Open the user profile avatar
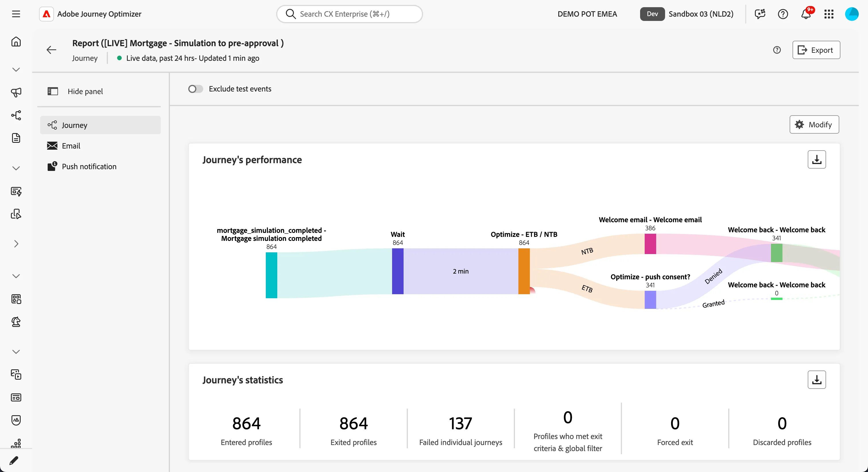The image size is (868, 472). click(x=851, y=14)
